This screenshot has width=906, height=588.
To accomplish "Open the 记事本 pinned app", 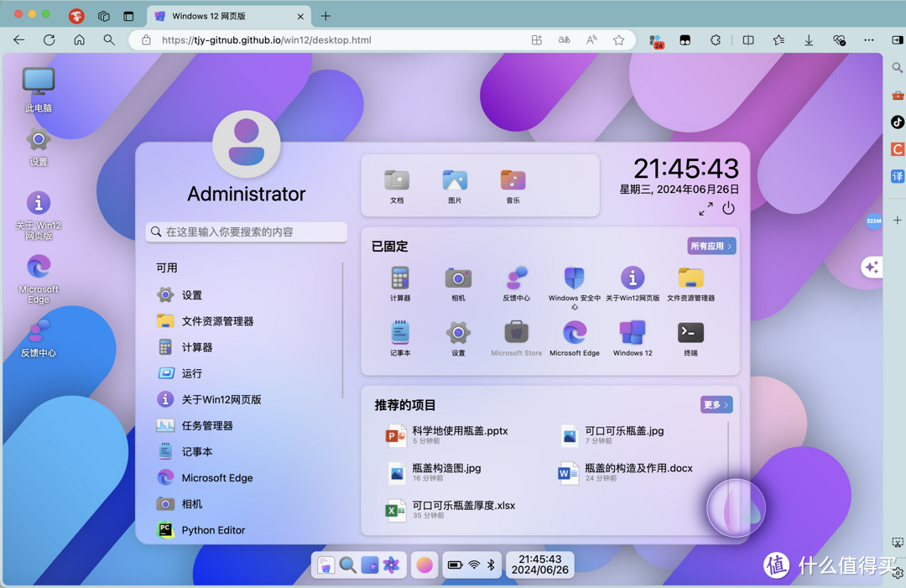I will [400, 339].
